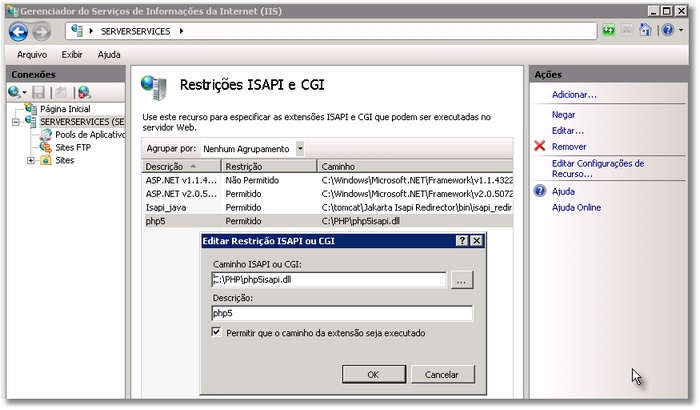Click the delete connection icon in Conexões

coord(84,92)
